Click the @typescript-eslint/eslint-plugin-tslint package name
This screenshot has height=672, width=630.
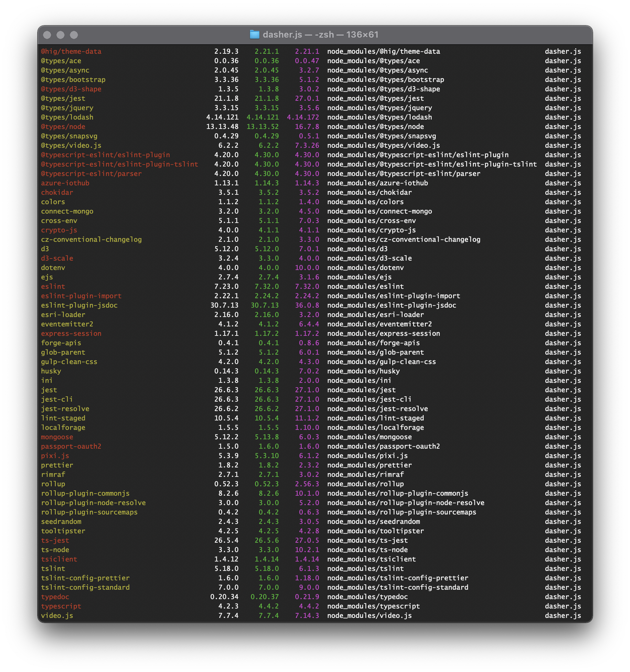point(119,164)
